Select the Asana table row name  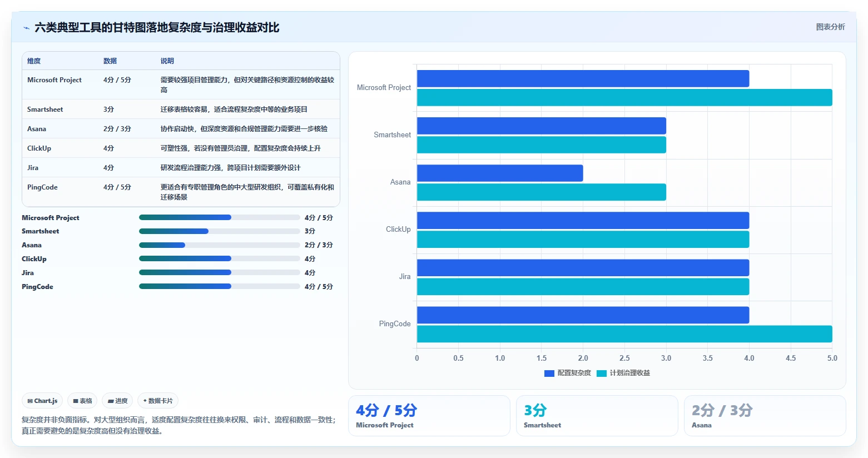(37, 129)
